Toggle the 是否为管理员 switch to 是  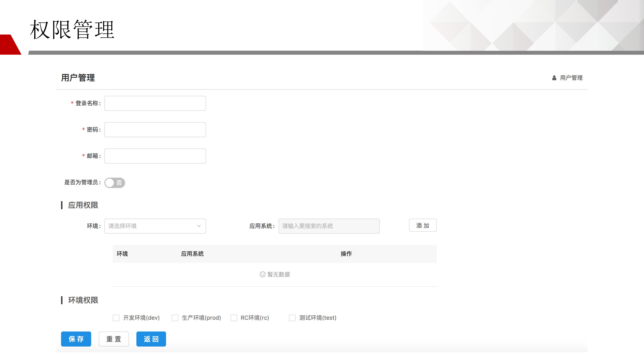(115, 183)
